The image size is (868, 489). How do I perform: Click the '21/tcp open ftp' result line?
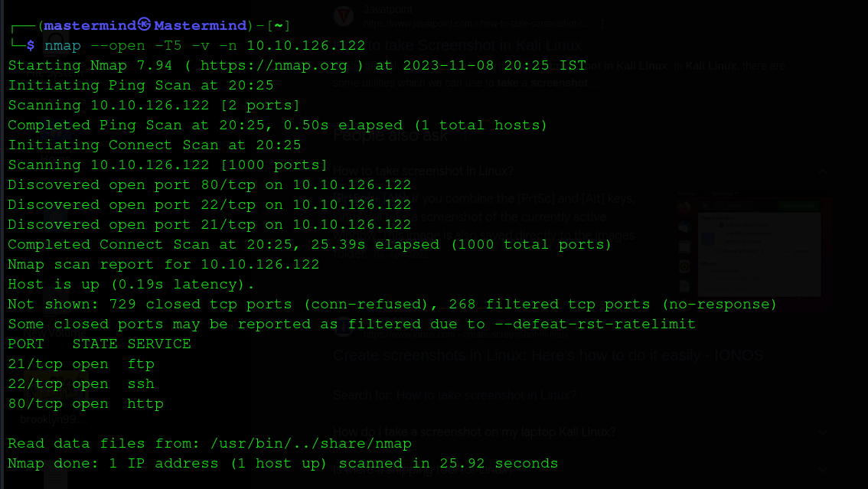[x=81, y=364]
